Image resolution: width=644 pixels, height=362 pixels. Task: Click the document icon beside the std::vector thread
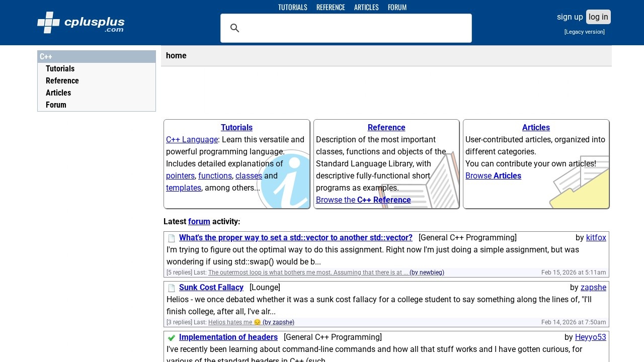(172, 238)
